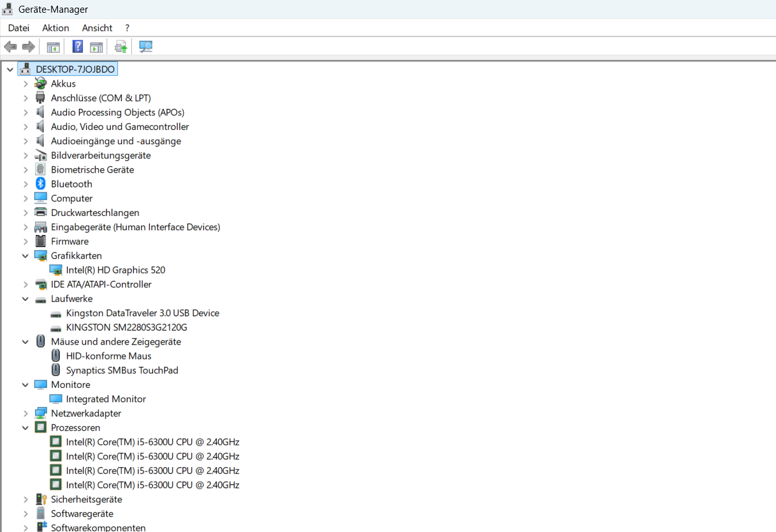Collapse the Prozessoren category
The width and height of the screenshot is (776, 532).
coord(26,428)
